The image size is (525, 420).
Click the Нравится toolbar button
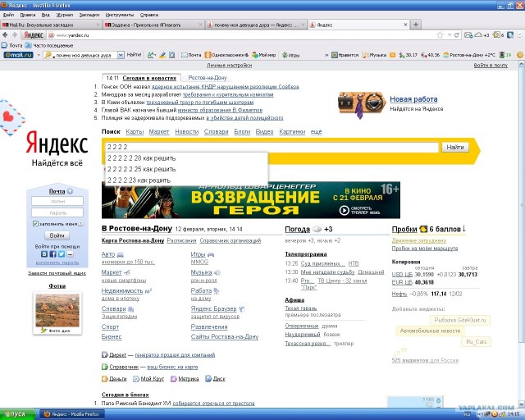[345, 55]
